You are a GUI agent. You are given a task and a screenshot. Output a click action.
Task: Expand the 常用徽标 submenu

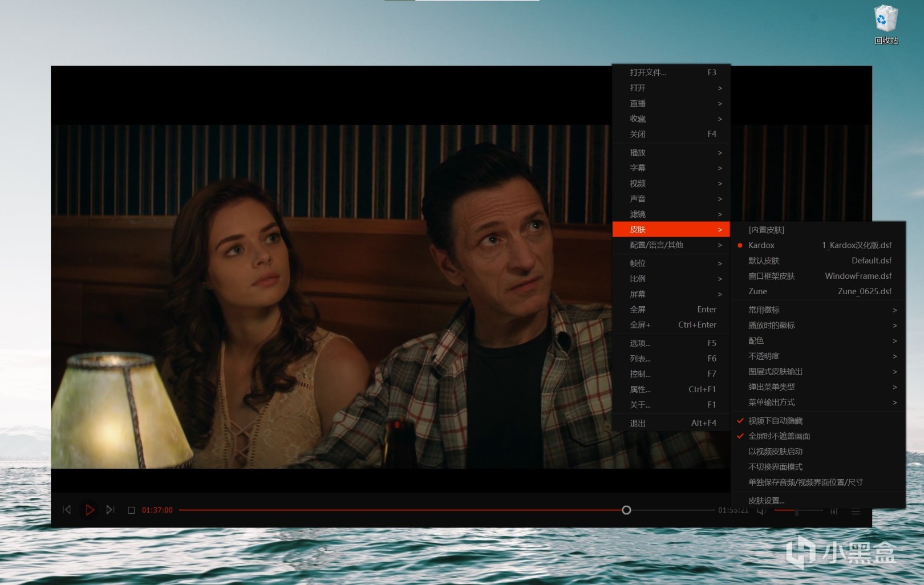(x=818, y=310)
